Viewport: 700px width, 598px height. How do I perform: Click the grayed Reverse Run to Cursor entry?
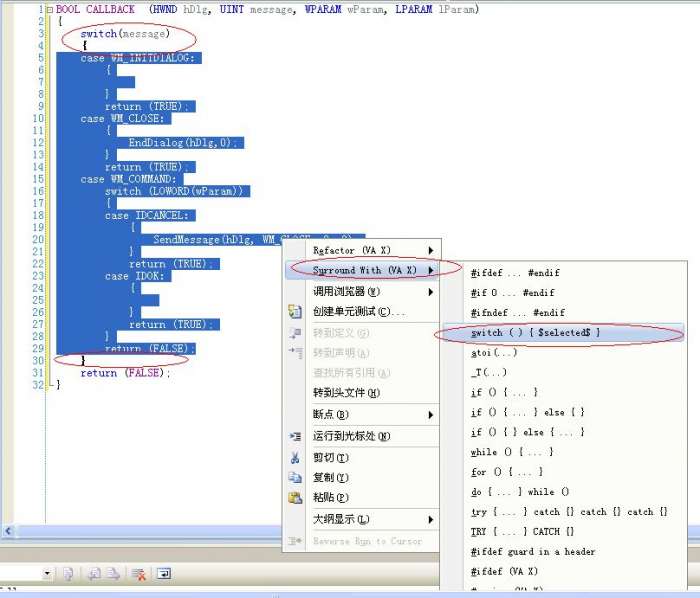(x=362, y=541)
